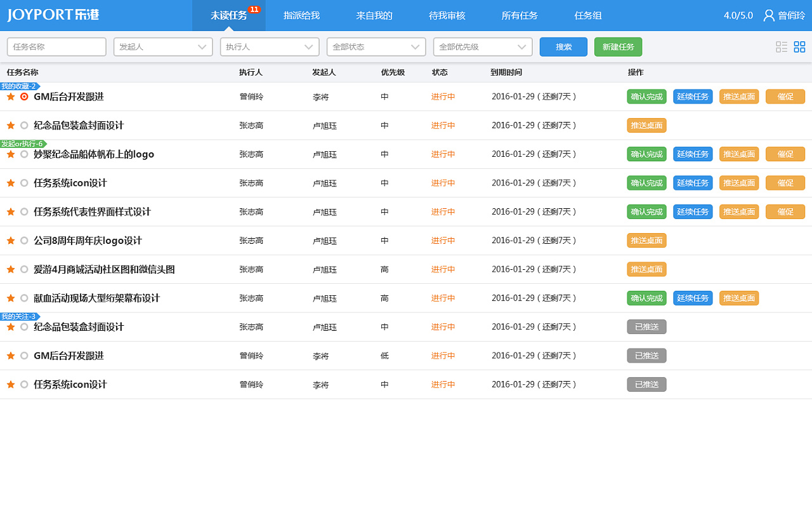Click red selected circle on first GM后台开发跟进

pyautogui.click(x=24, y=97)
